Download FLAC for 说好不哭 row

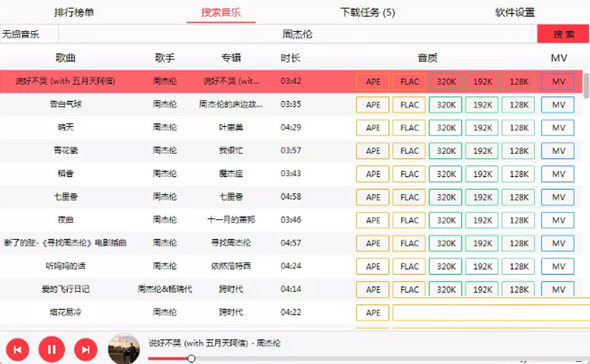tap(409, 82)
